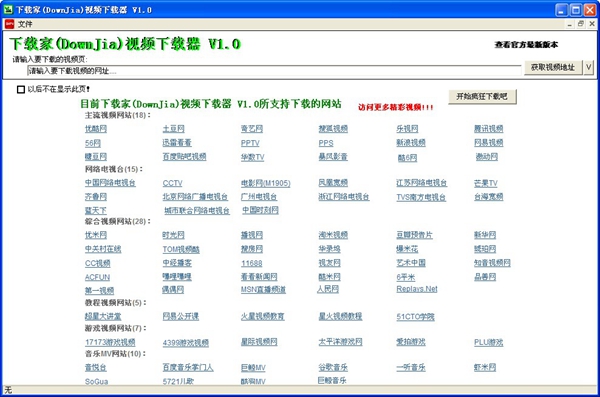Viewport: 600px width, 397px height.
Task: Open the CC视频 link
Action: [x=98, y=263]
